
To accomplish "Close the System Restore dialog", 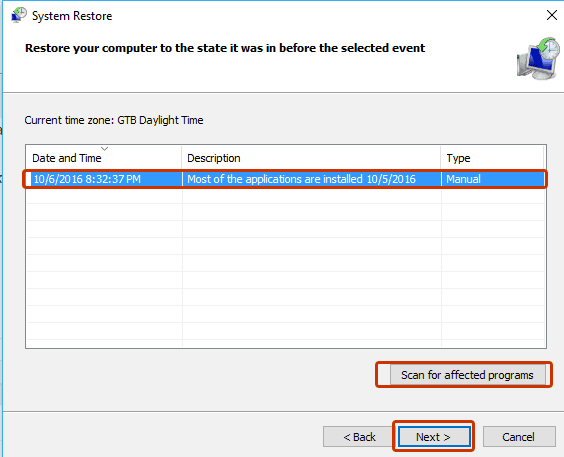I will pos(551,15).
